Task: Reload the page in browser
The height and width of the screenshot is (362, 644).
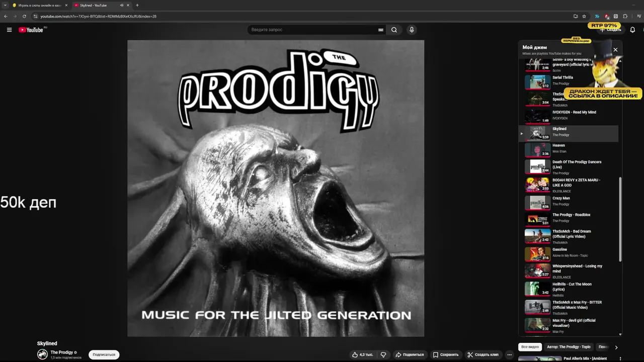Action: 24,16
